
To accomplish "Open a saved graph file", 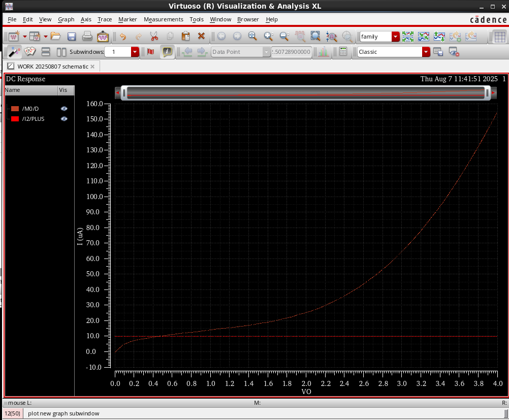I will pyautogui.click(x=55, y=37).
